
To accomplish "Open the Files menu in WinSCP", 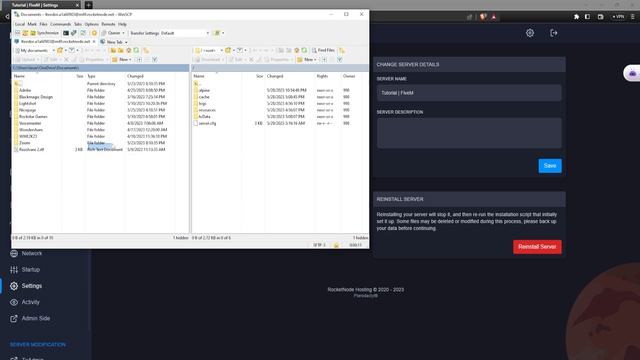I will [43, 24].
